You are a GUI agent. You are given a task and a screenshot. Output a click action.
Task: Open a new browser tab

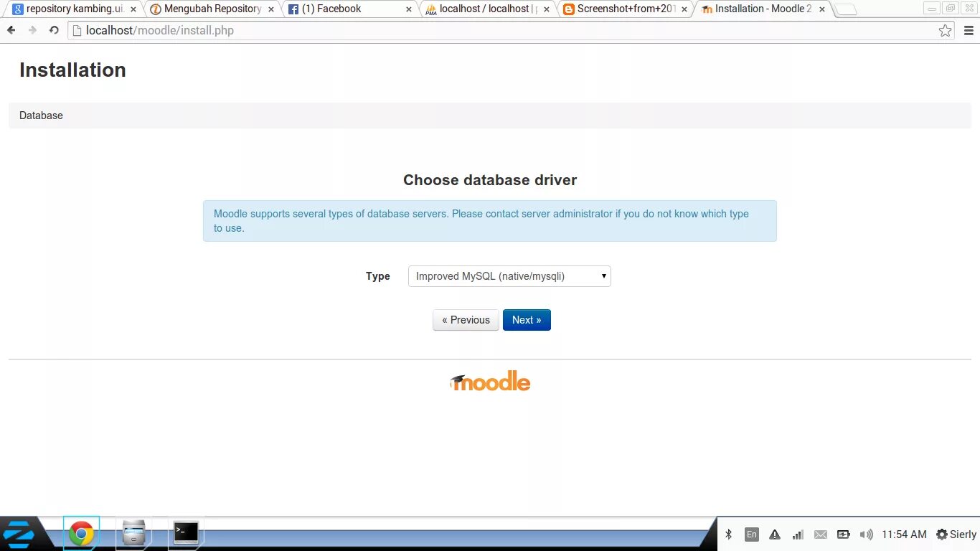[847, 10]
